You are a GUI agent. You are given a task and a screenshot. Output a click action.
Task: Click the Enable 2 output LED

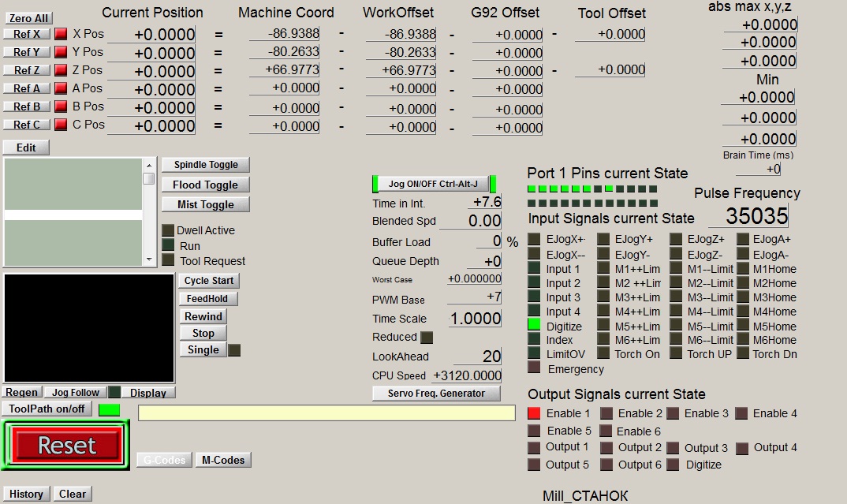tap(606, 413)
